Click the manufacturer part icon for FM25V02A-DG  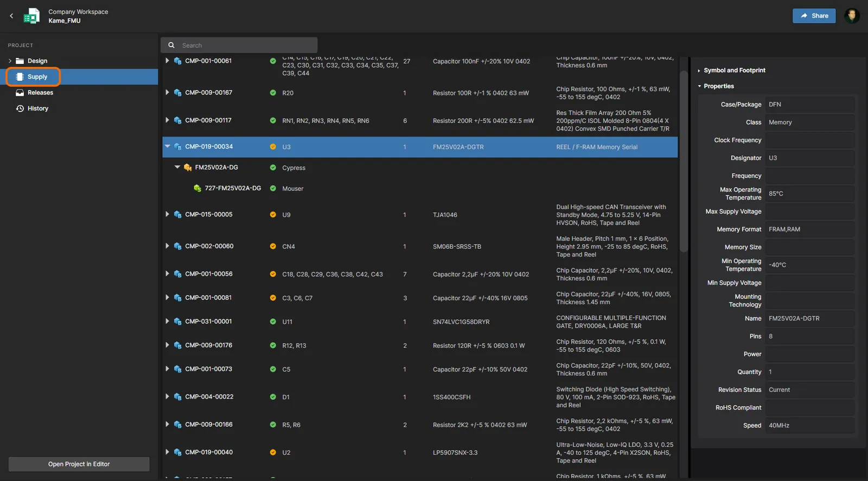pos(188,168)
